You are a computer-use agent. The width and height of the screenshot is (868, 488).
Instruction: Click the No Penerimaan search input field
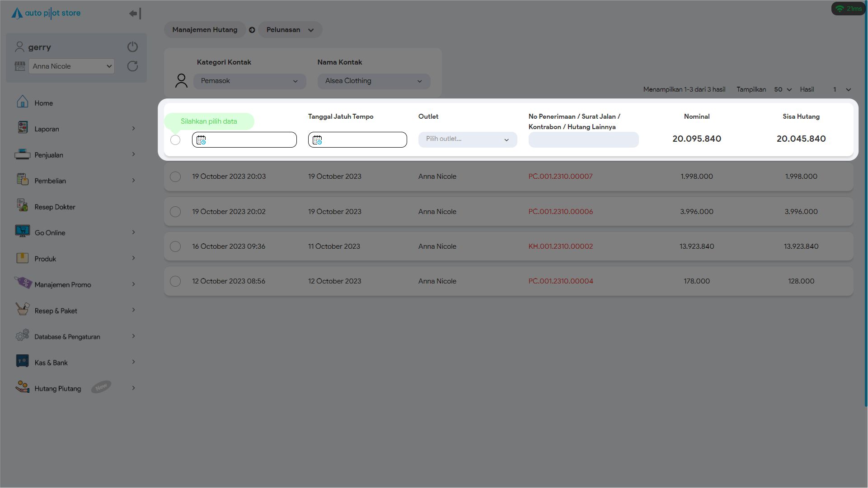click(x=583, y=140)
